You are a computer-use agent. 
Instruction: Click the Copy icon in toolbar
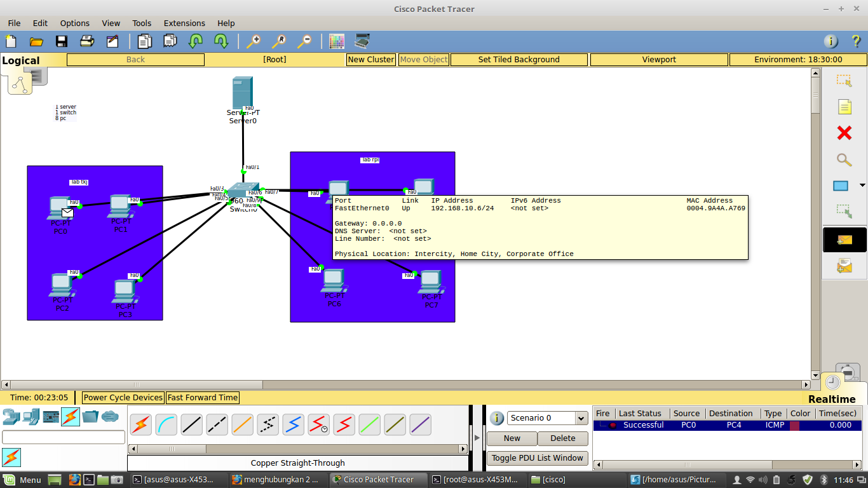(145, 41)
